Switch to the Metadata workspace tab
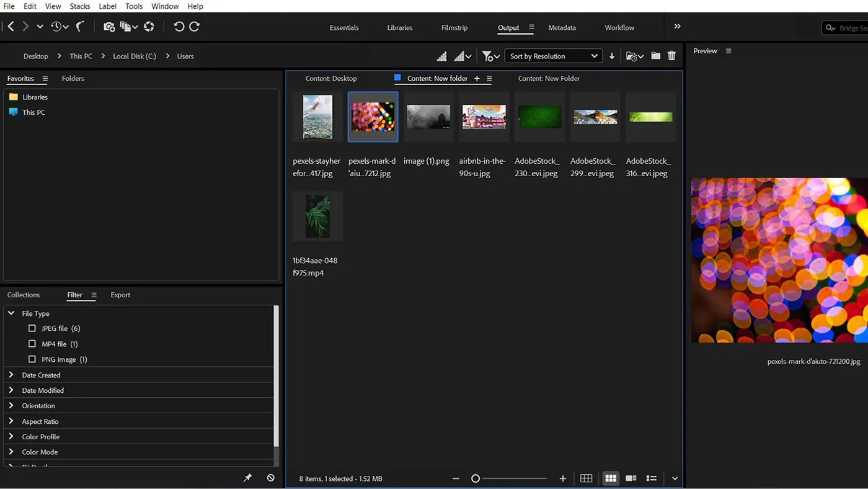868x489 pixels. [x=562, y=27]
